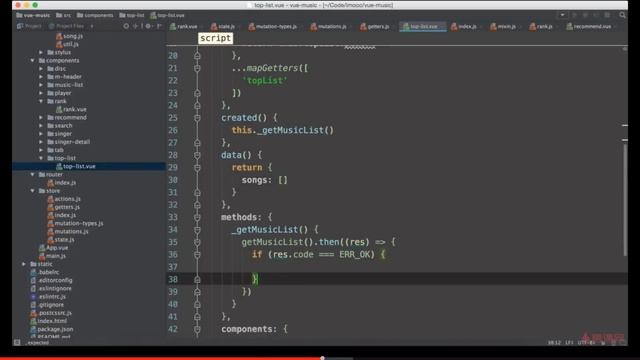
Task: Open the rank.vue editor tab
Action: [183, 27]
